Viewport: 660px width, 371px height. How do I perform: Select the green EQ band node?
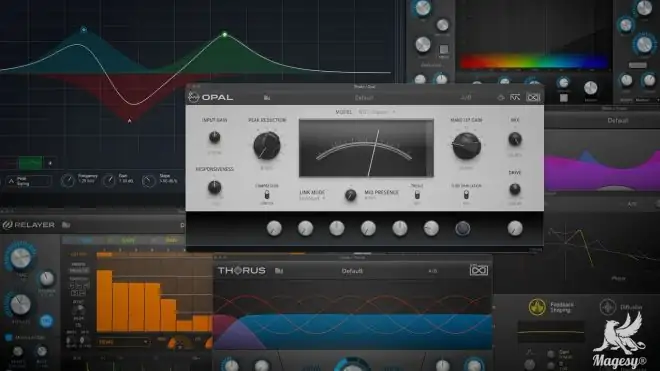[x=225, y=35]
